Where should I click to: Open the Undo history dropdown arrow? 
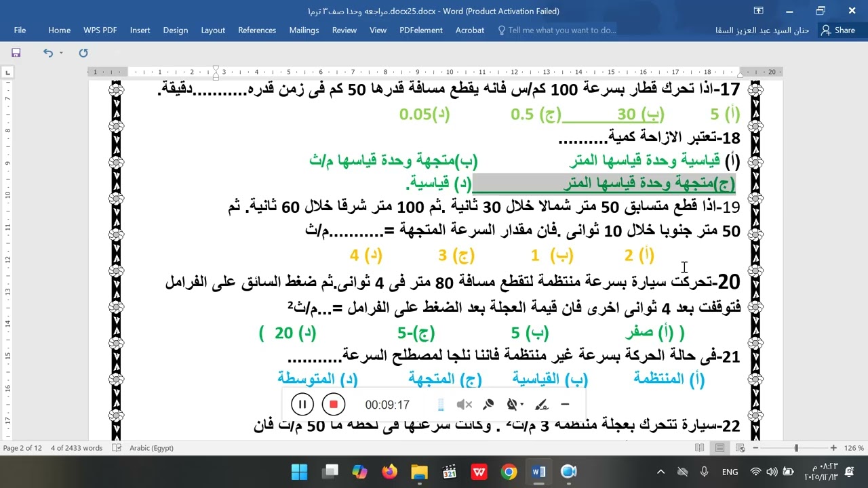61,52
